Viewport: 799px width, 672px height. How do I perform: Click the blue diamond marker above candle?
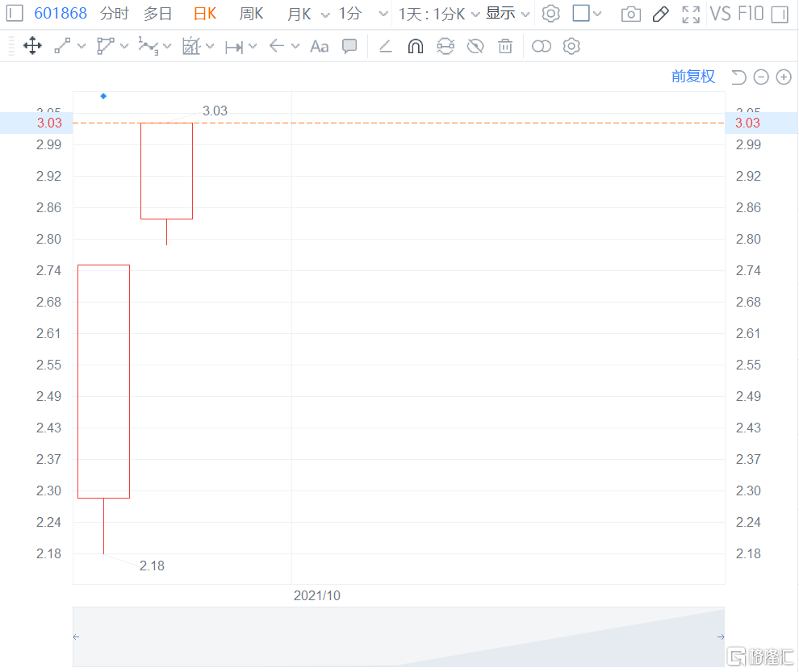coord(103,96)
